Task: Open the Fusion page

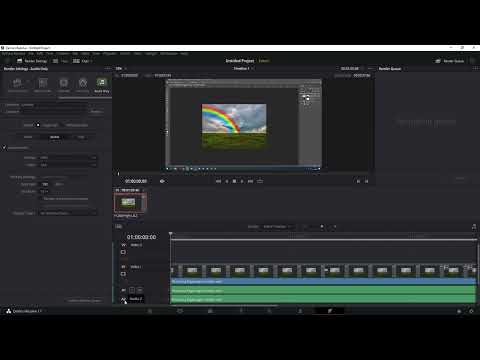Action: [x=241, y=311]
